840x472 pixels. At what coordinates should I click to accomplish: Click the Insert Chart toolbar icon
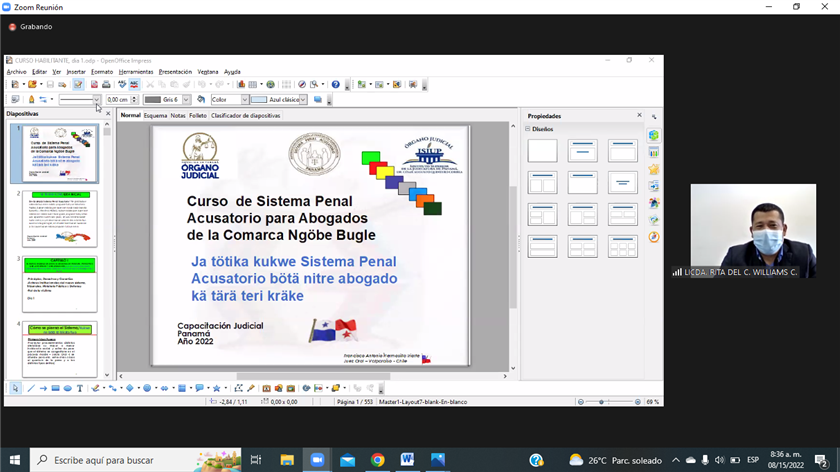click(241, 84)
